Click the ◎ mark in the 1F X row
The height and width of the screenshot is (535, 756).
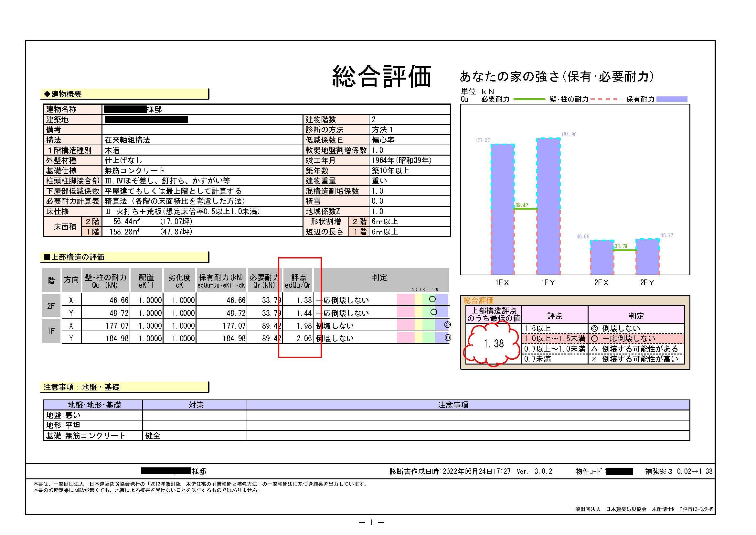447,325
